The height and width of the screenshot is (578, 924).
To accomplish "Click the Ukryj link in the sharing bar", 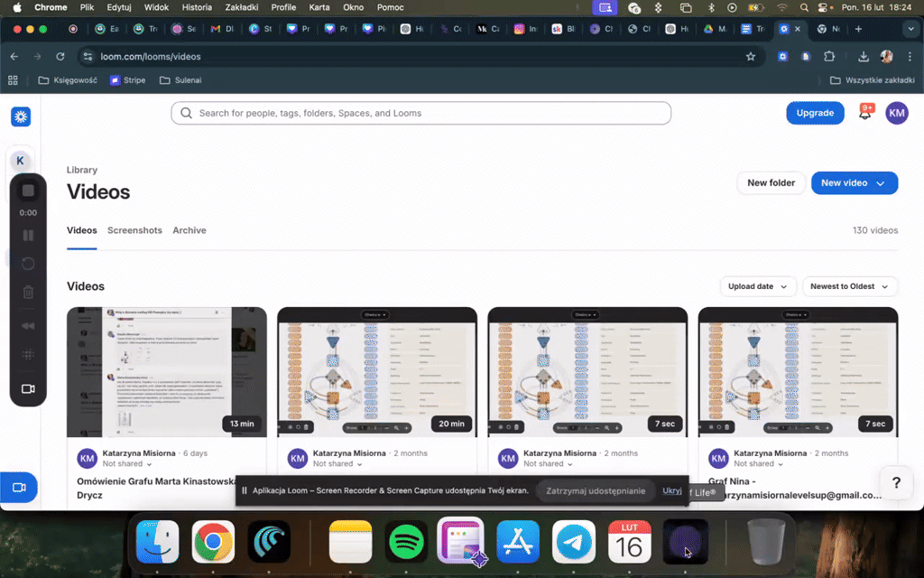I will click(x=671, y=490).
